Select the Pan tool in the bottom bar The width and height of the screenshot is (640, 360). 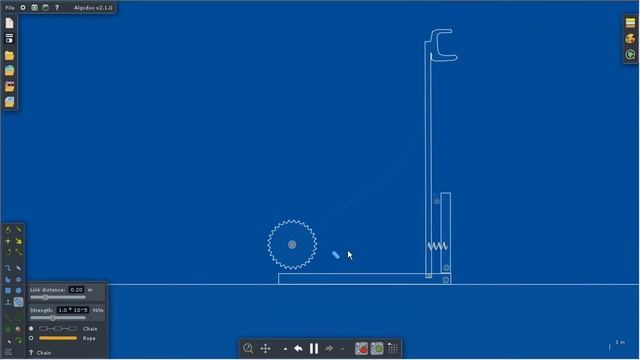click(265, 349)
